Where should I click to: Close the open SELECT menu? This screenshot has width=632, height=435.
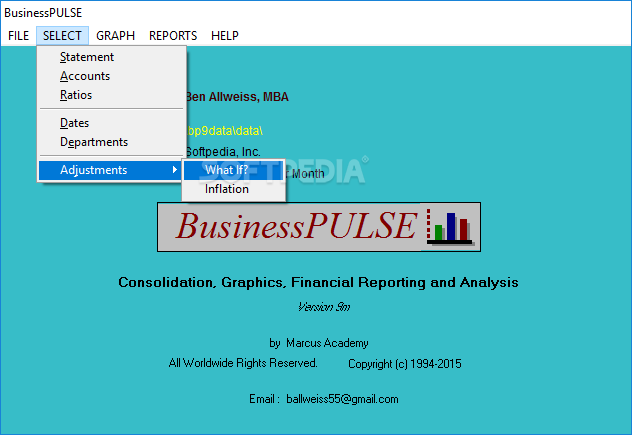62,36
